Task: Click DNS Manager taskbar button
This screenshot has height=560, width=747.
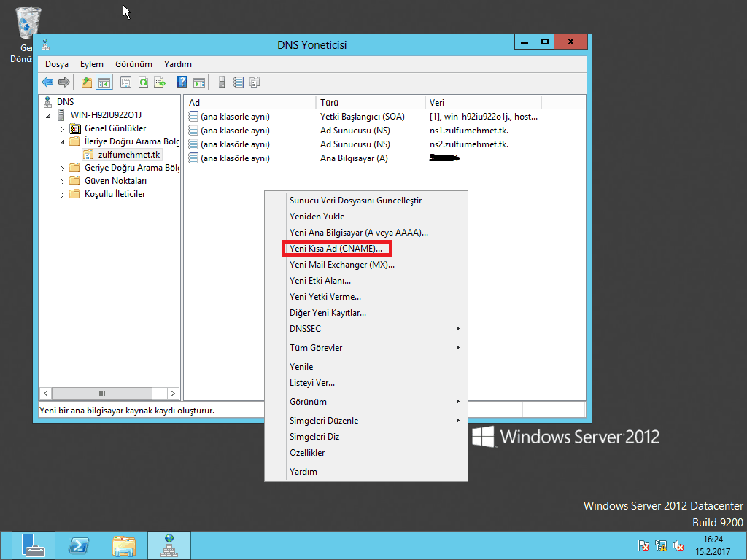Action: click(x=169, y=545)
